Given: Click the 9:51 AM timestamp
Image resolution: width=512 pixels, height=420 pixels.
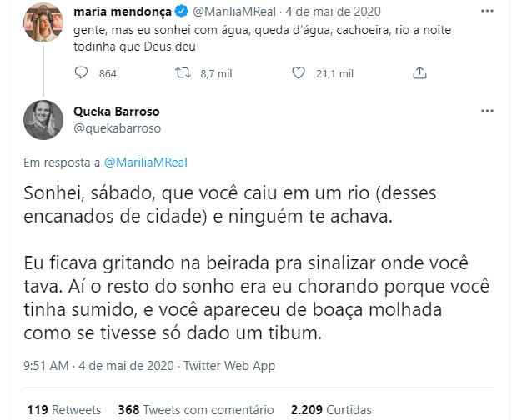Looking at the screenshot, I should pos(46,365).
